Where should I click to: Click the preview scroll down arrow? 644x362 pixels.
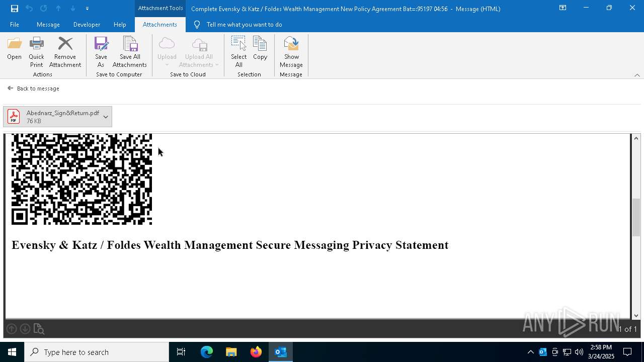point(636,315)
